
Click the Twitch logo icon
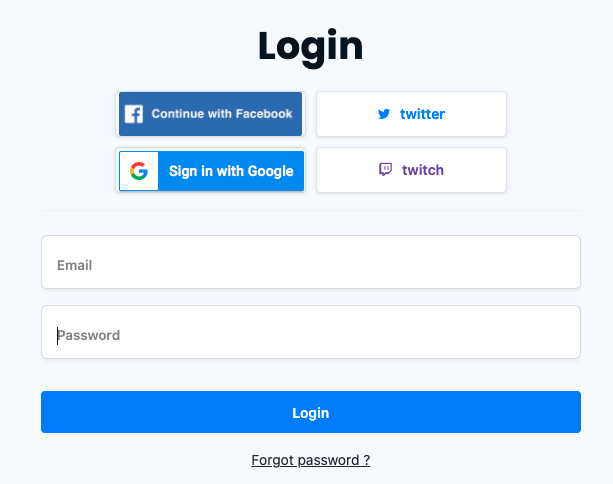pyautogui.click(x=386, y=170)
